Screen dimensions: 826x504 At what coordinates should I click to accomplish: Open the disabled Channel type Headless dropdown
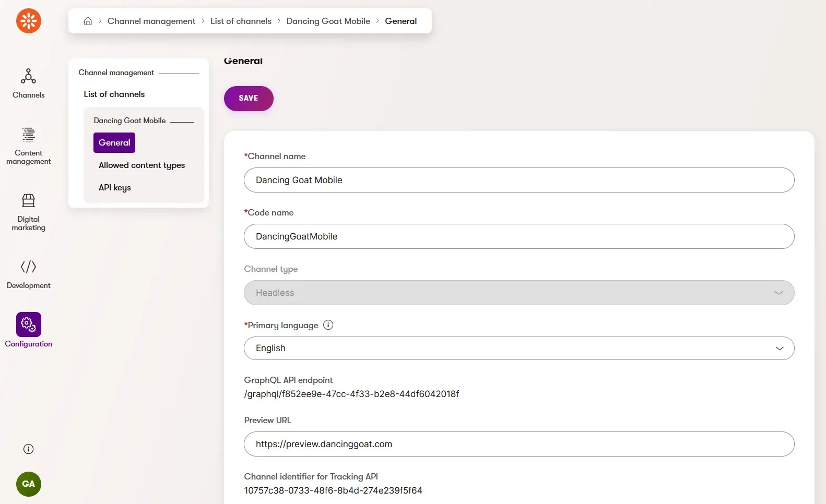click(519, 293)
